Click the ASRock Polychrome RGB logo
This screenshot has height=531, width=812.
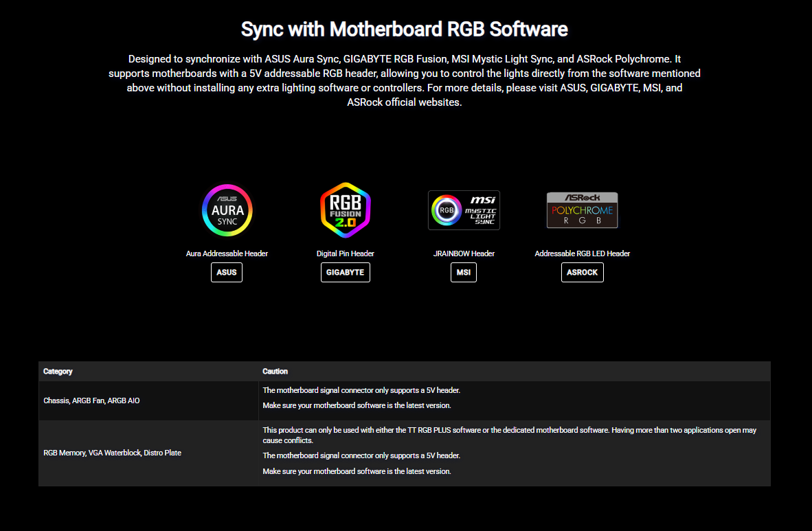(582, 210)
